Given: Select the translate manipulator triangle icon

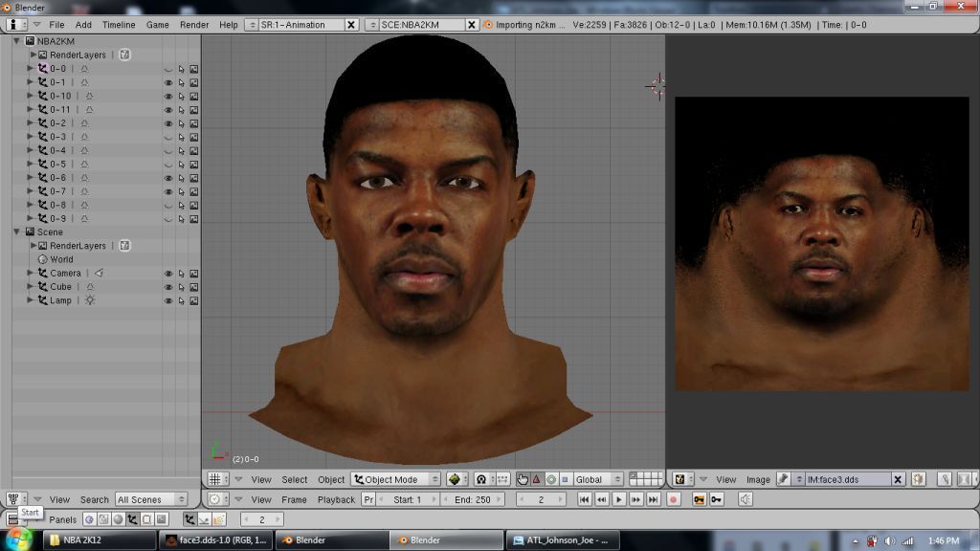Looking at the screenshot, I should pyautogui.click(x=536, y=479).
